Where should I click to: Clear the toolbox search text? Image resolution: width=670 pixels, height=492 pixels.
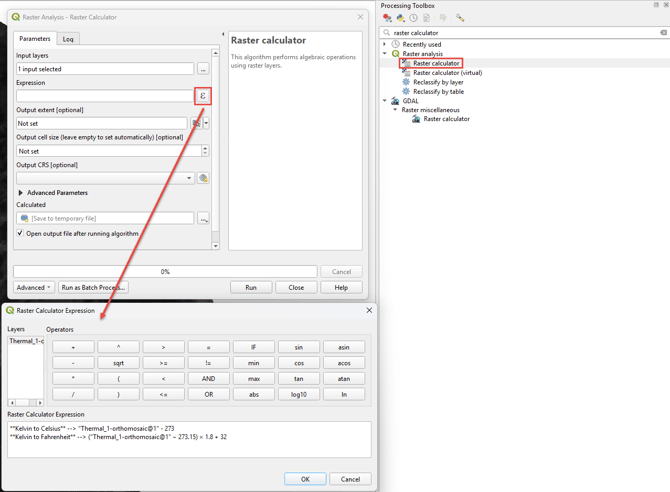point(663,32)
